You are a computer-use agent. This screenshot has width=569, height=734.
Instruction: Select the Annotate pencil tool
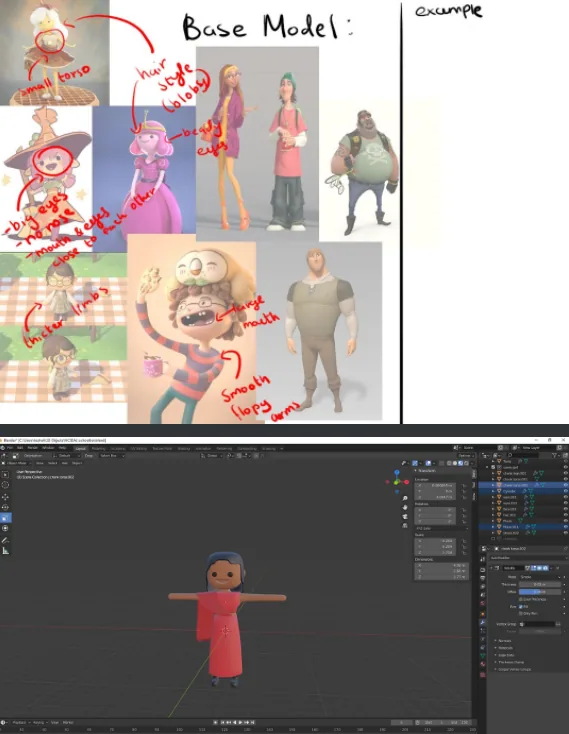pyautogui.click(x=5, y=541)
